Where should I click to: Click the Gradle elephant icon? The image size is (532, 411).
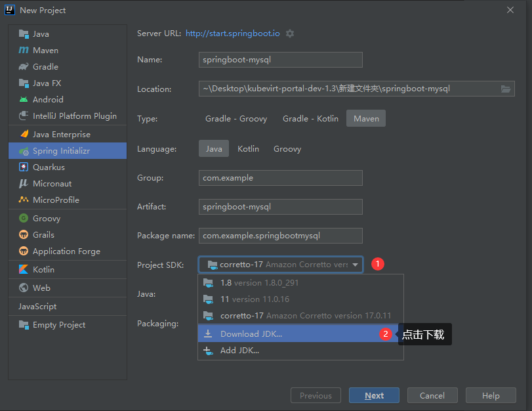tap(24, 66)
